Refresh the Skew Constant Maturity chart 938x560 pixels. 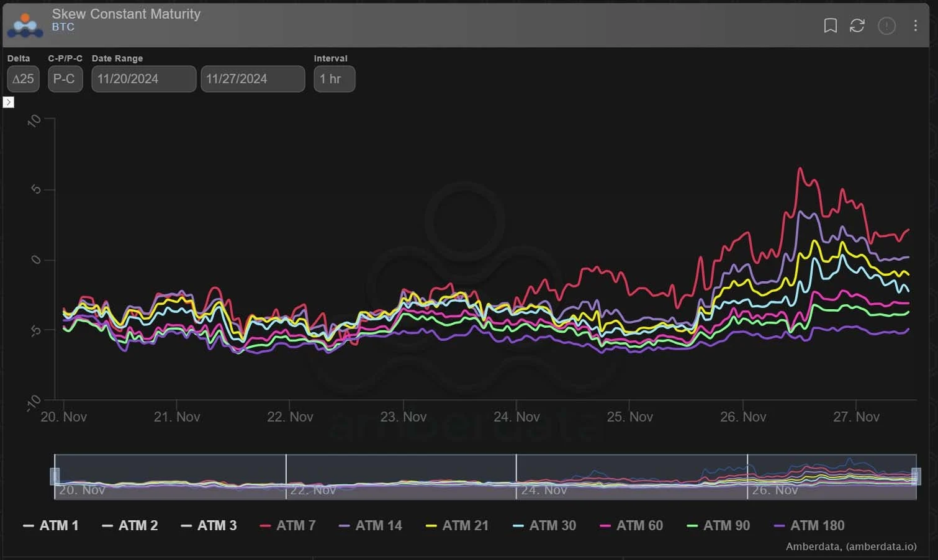click(857, 25)
